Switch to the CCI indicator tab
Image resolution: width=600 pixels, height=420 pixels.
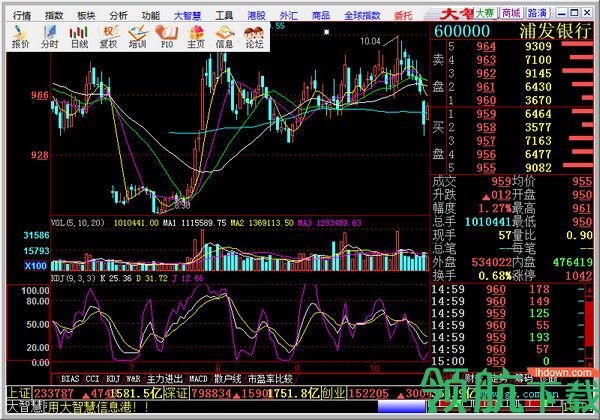click(x=92, y=379)
